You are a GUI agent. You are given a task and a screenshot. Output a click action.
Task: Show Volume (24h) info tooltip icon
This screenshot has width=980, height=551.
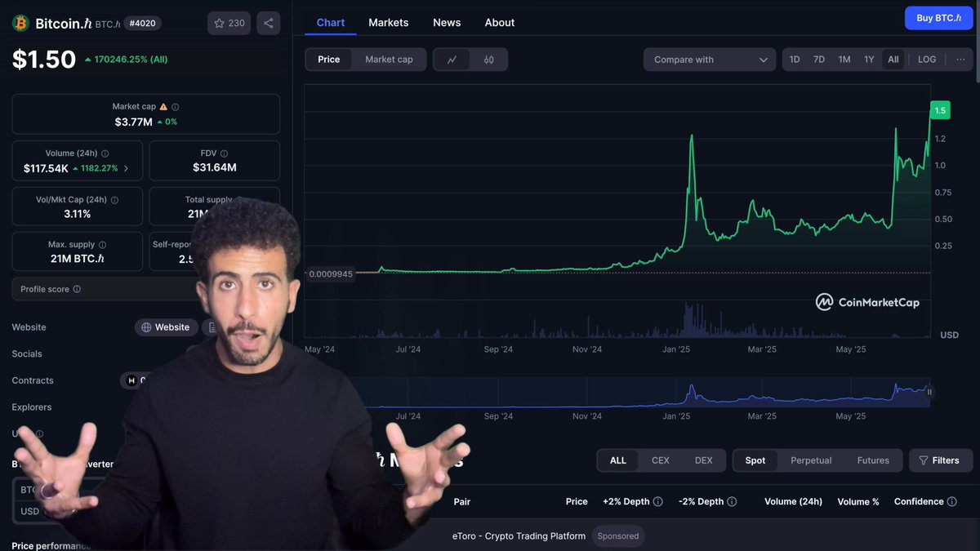[105, 153]
